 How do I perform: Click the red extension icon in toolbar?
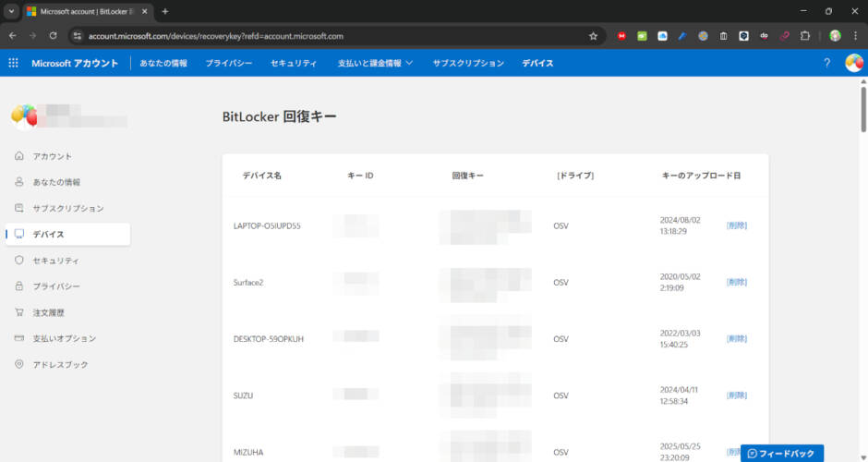point(621,36)
